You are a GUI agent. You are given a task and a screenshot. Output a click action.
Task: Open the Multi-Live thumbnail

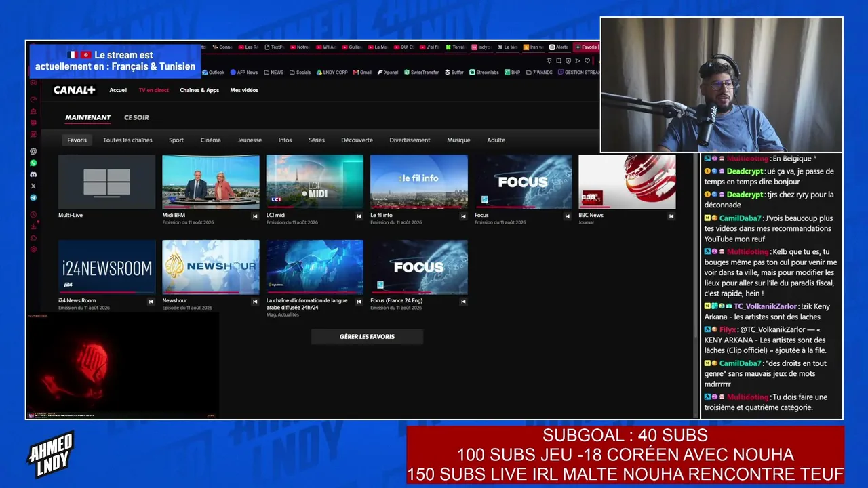pos(106,182)
